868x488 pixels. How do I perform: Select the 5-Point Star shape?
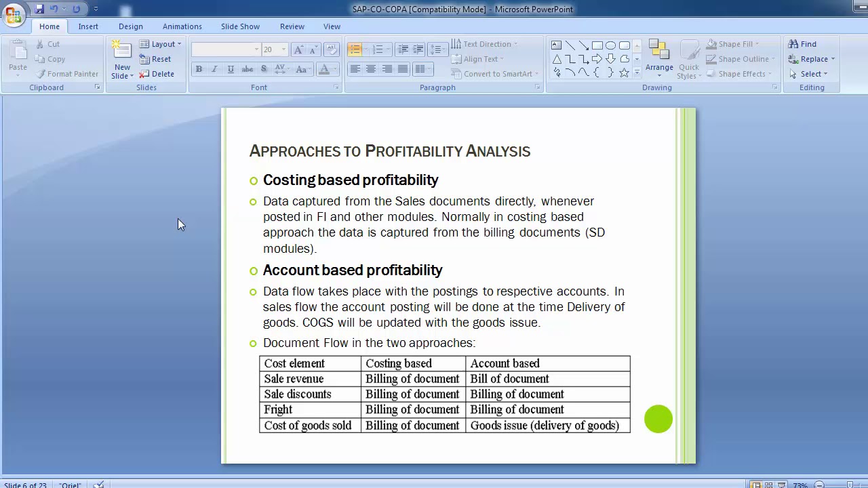[624, 73]
